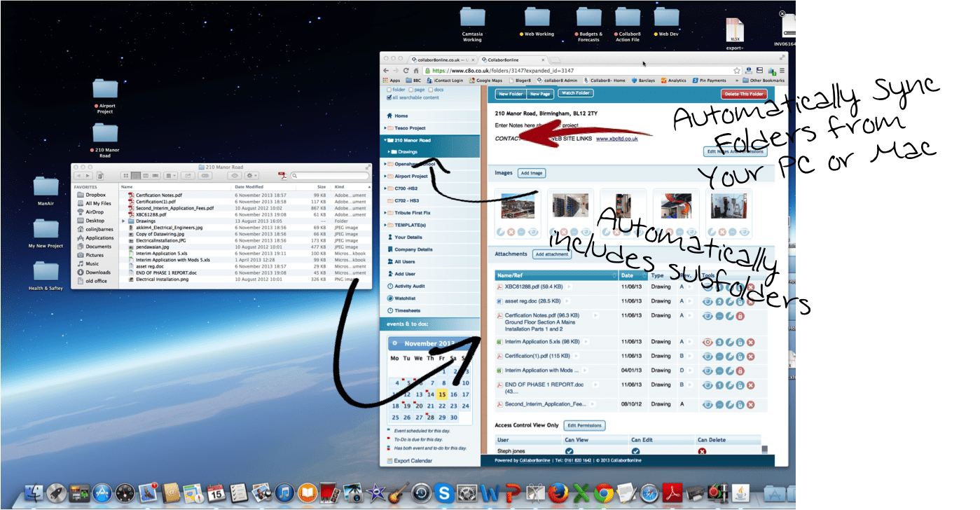Toggle the folder search checkbox
This screenshot has width=980, height=510.
pyautogui.click(x=389, y=90)
